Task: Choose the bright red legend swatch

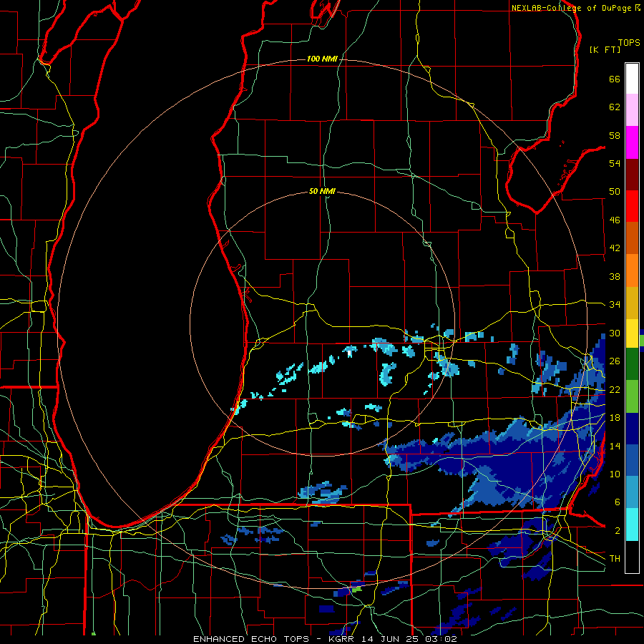Action: point(632,207)
